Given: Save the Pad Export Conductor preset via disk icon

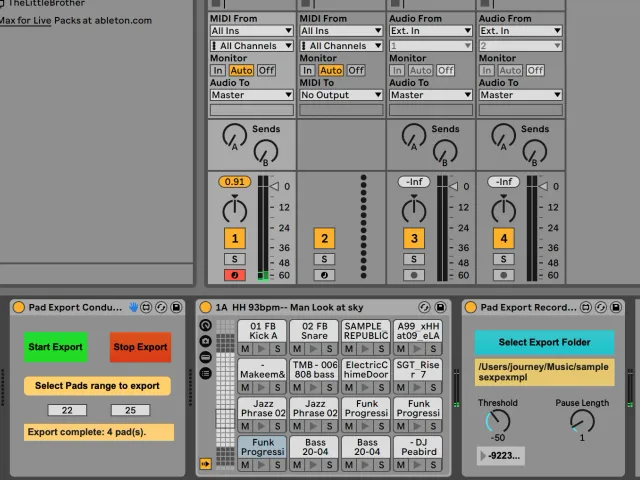Looking at the screenshot, I should pos(176,307).
